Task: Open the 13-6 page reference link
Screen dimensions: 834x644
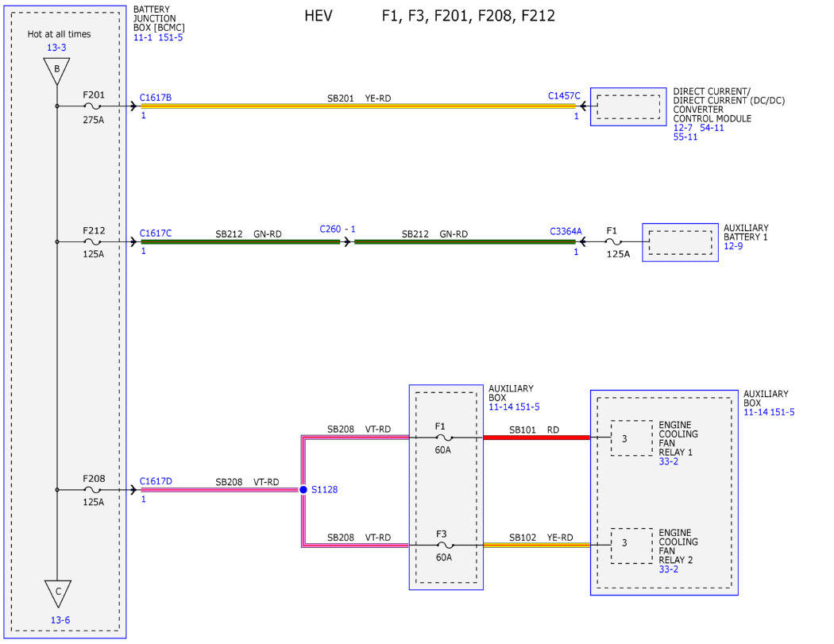Action: [60, 620]
